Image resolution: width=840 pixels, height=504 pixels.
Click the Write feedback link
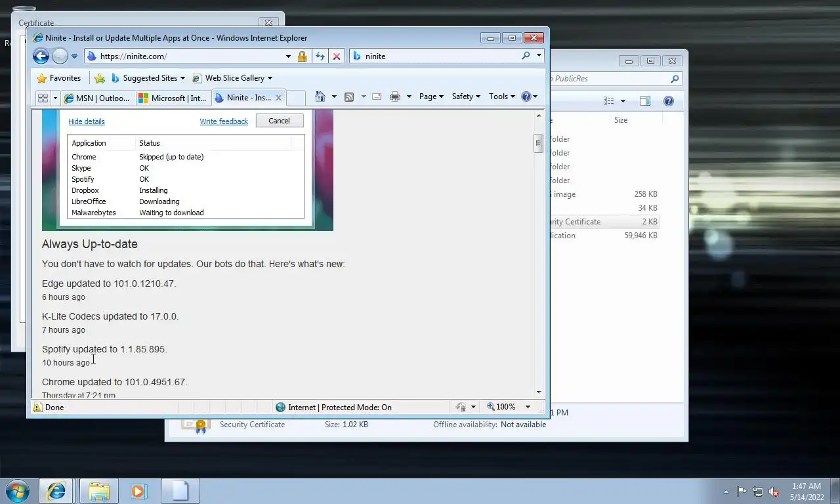224,121
